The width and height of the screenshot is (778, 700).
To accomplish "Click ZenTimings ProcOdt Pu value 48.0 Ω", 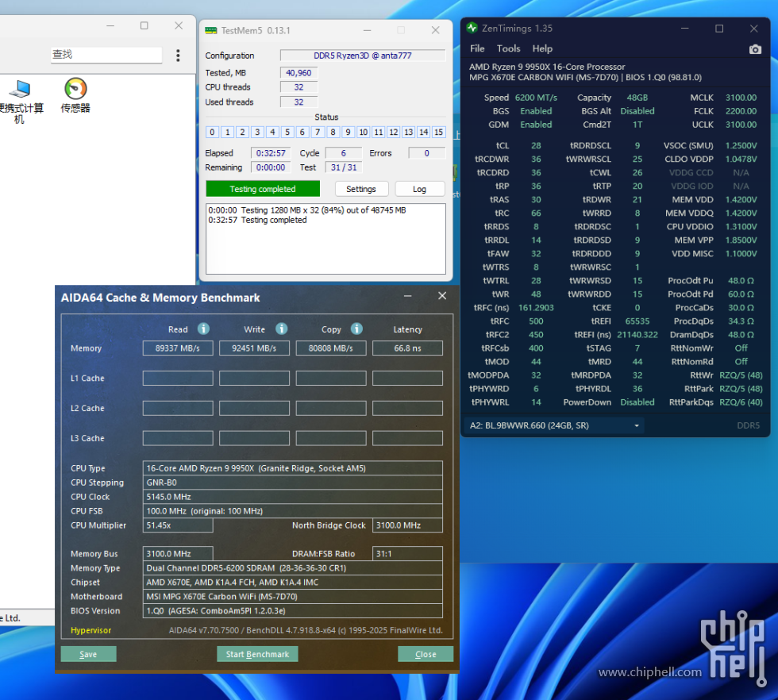I will pyautogui.click(x=741, y=281).
